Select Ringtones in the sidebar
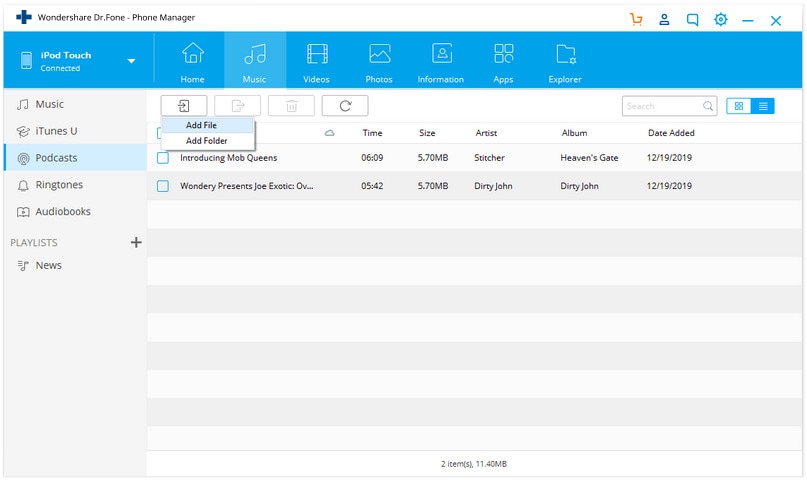Screen dimensions: 807x480 (75, 185)
